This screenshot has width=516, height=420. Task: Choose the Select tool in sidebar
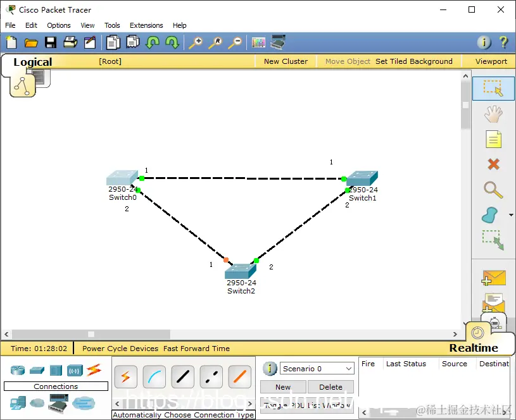493,88
